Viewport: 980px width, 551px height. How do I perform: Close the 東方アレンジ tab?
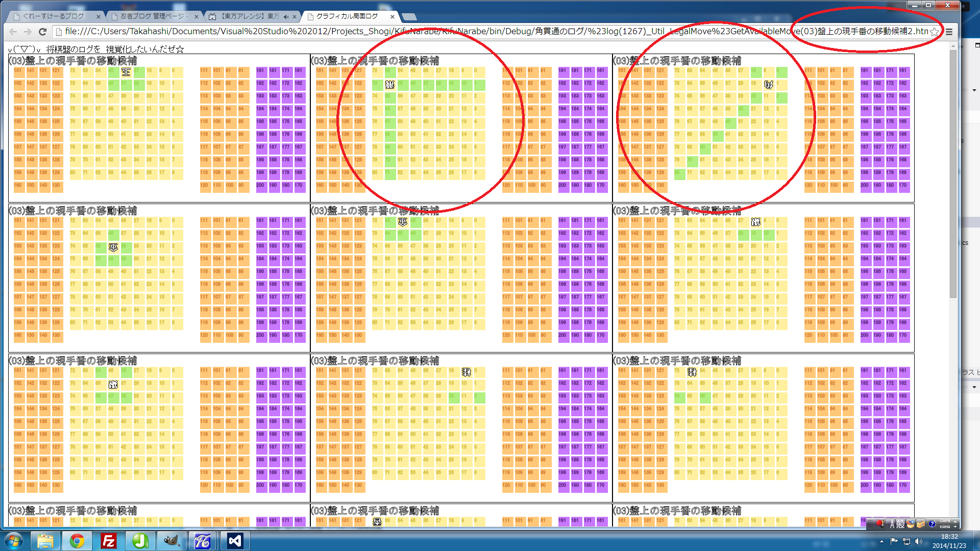coord(295,17)
